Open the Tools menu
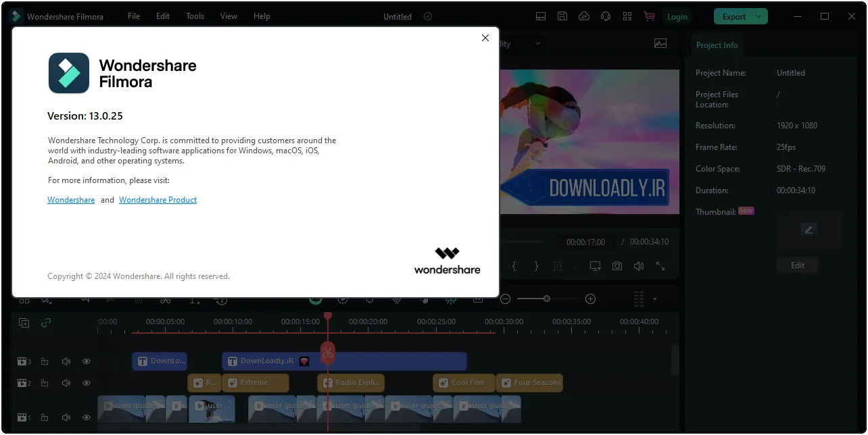The width and height of the screenshot is (868, 435). tap(195, 16)
